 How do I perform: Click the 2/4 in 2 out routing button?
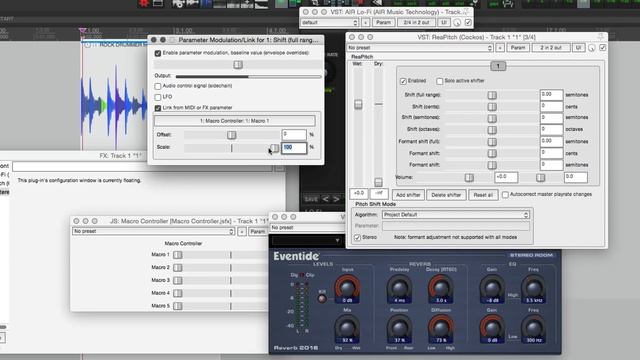[x=416, y=23]
